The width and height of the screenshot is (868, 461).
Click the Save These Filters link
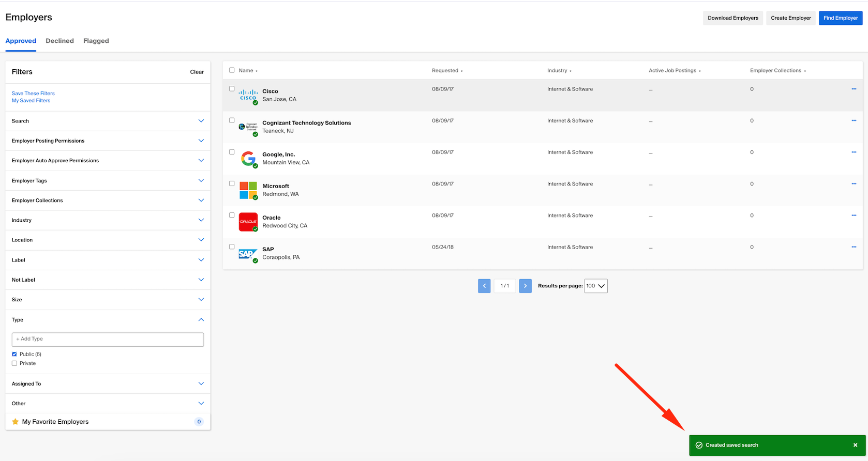pos(33,94)
